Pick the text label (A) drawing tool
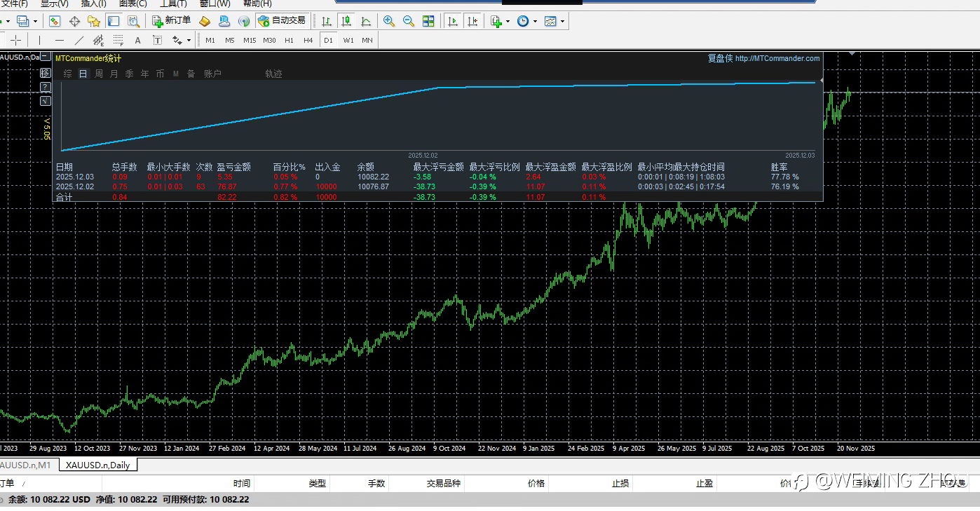This screenshot has width=980, height=511. pyautogui.click(x=137, y=40)
